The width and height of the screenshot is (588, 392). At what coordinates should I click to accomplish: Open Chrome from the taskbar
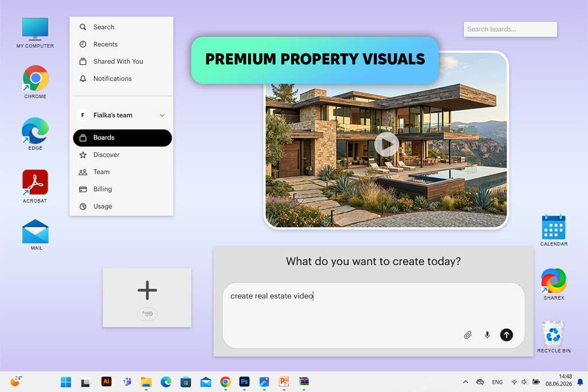pyautogui.click(x=225, y=382)
